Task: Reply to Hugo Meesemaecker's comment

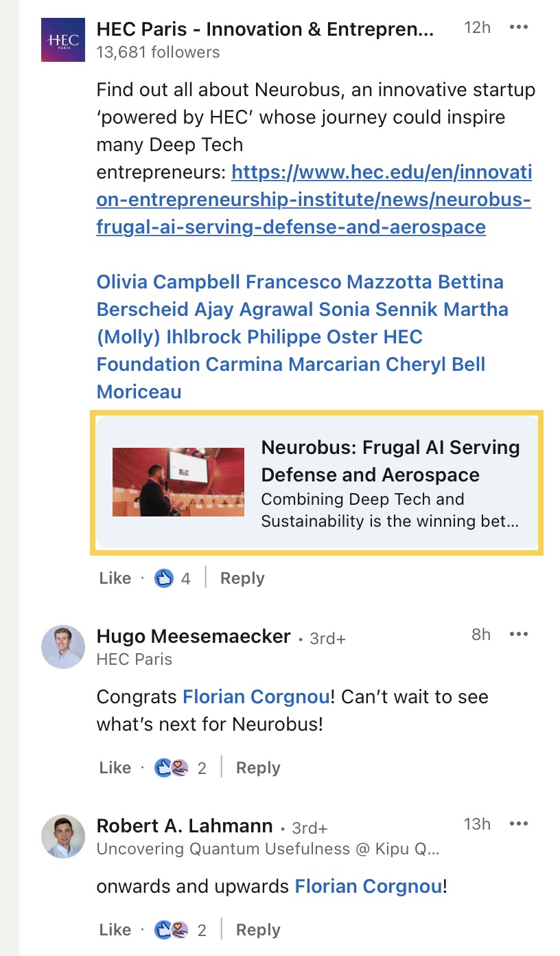Action: [x=258, y=768]
